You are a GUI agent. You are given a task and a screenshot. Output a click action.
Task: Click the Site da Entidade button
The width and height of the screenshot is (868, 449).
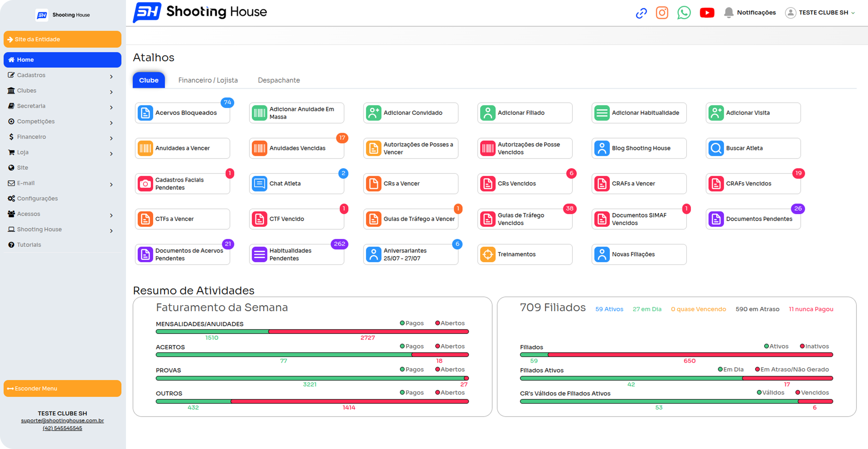[62, 39]
